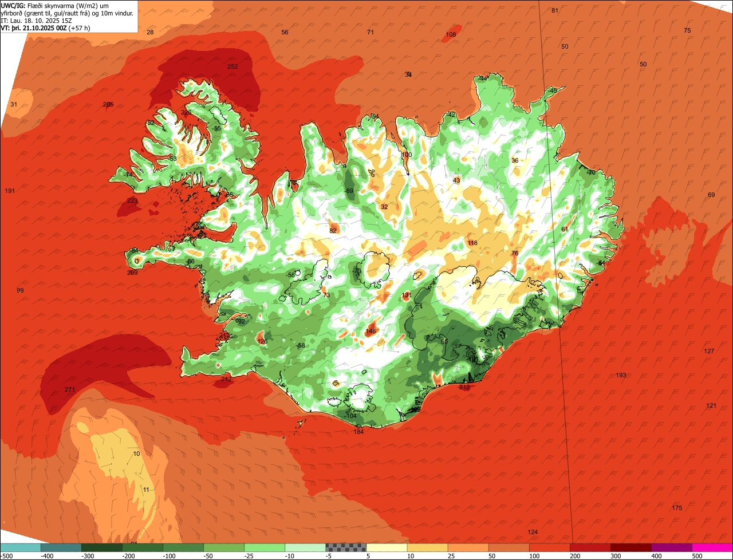This screenshot has width=733, height=560.
Task: Click the flux value 43 in north Iceland
Action: coord(456,180)
